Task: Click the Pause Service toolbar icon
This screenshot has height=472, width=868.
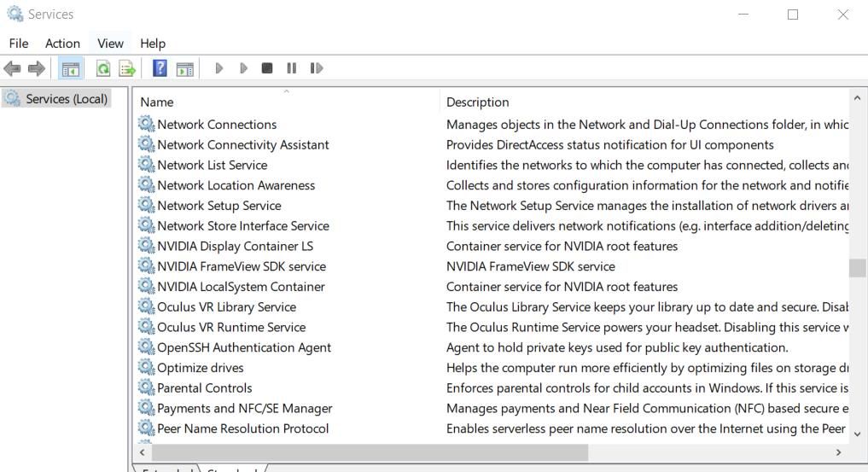Action: point(292,68)
